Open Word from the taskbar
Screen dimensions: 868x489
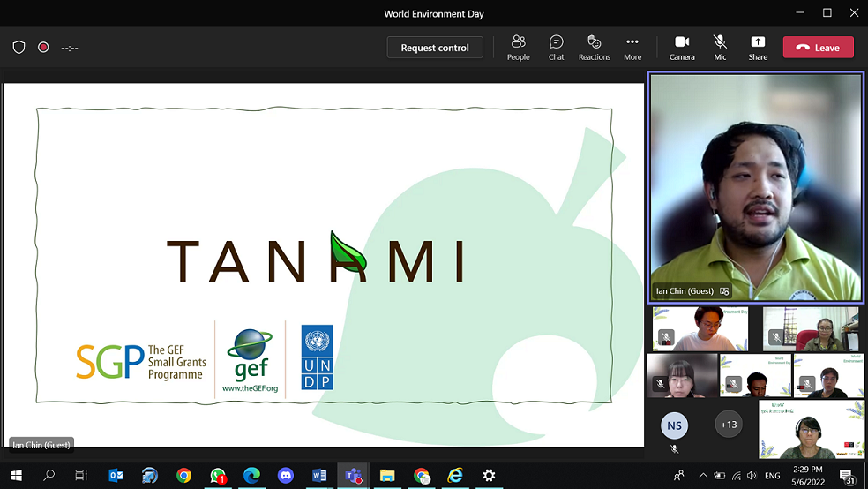click(x=319, y=475)
